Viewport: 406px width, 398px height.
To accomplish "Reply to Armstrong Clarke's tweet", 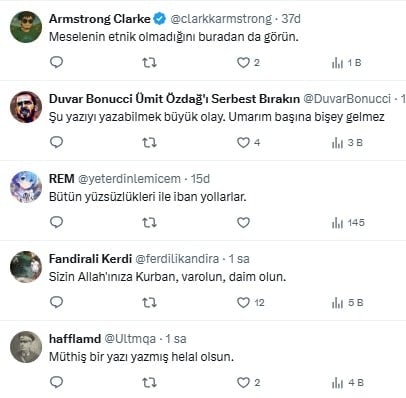I will click(56, 62).
